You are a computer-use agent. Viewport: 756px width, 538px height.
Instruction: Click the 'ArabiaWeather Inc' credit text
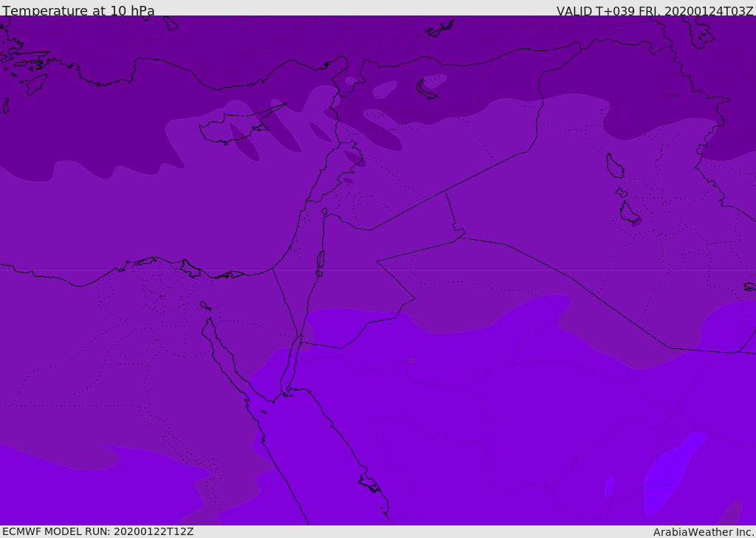pyautogui.click(x=702, y=532)
